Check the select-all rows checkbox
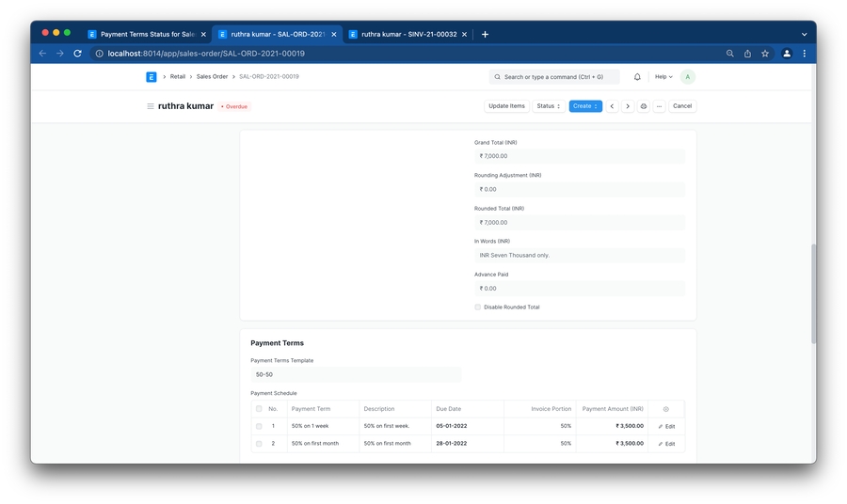847x504 pixels. pos(259,409)
